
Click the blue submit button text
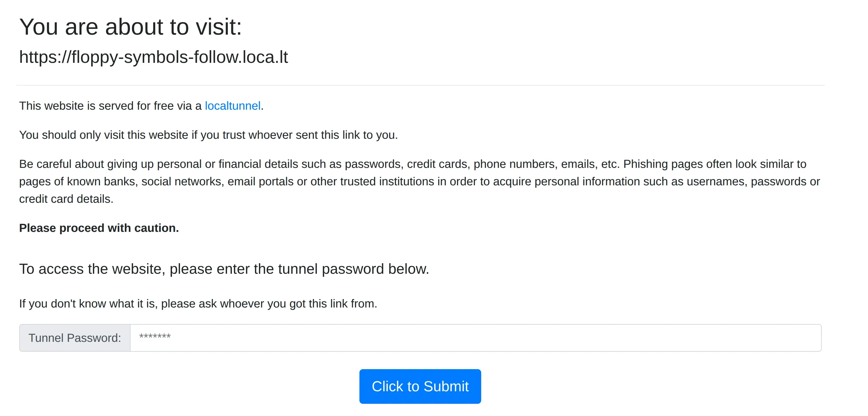(420, 386)
